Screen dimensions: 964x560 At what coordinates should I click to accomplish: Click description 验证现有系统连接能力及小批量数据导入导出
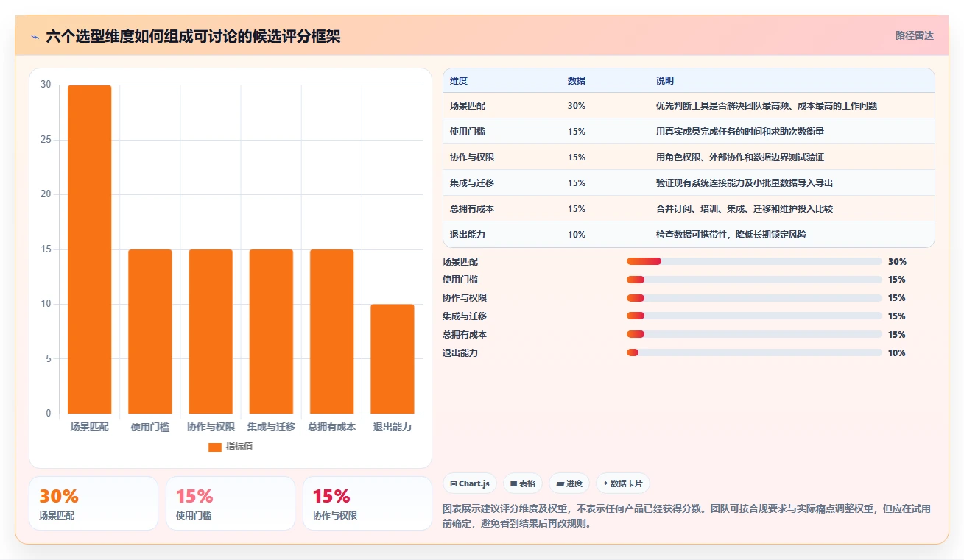pos(745,183)
